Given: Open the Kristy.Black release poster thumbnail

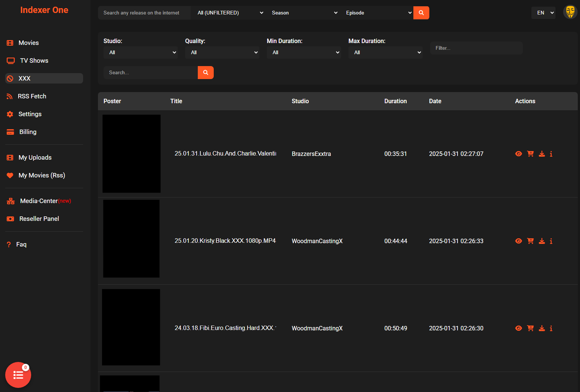Looking at the screenshot, I should click(x=131, y=239).
